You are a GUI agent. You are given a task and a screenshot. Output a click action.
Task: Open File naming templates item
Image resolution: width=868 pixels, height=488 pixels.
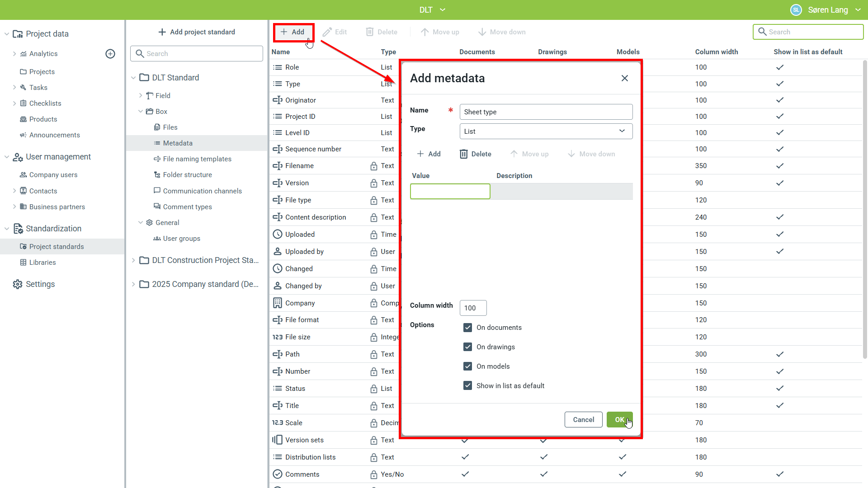tap(197, 159)
